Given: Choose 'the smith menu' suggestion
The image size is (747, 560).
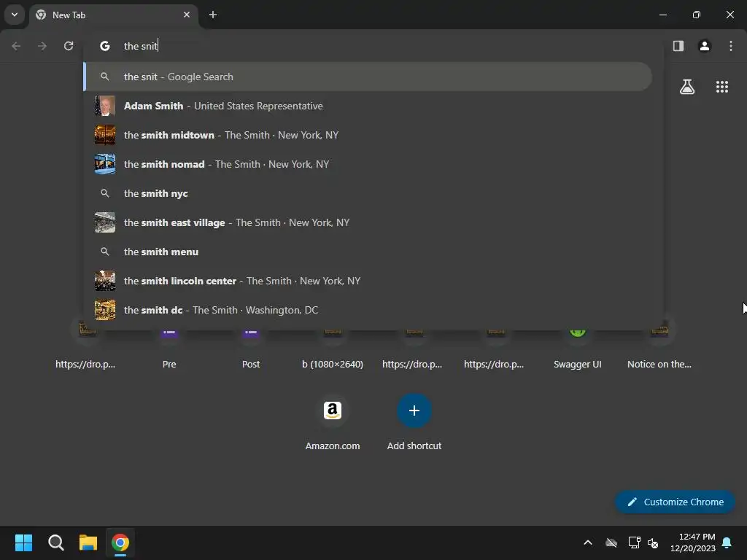Looking at the screenshot, I should point(368,252).
